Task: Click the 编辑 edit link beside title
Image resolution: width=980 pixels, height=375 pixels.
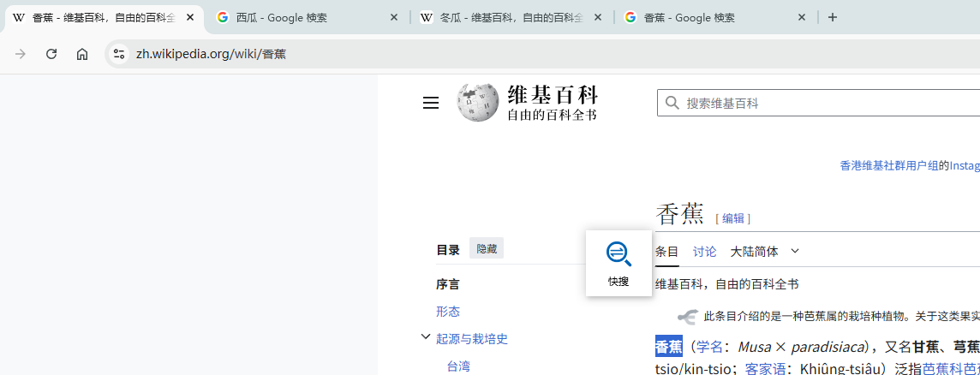Action: [x=733, y=218]
